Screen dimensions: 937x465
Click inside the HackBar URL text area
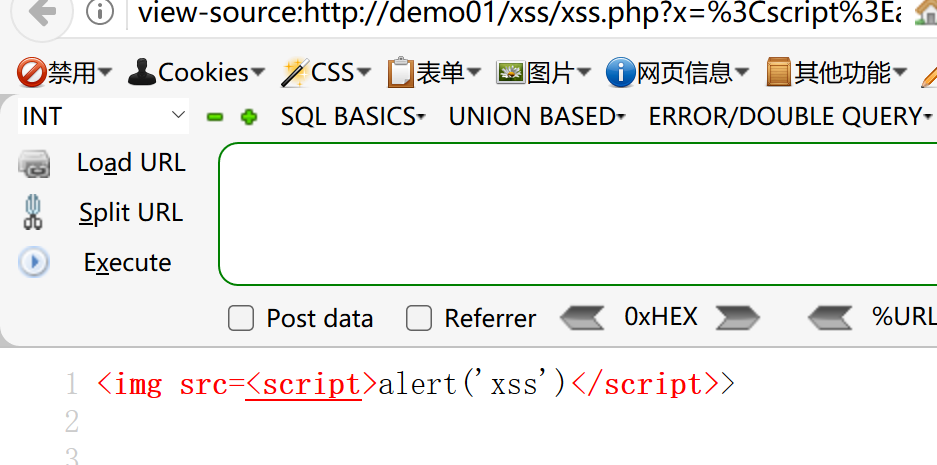pos(575,214)
